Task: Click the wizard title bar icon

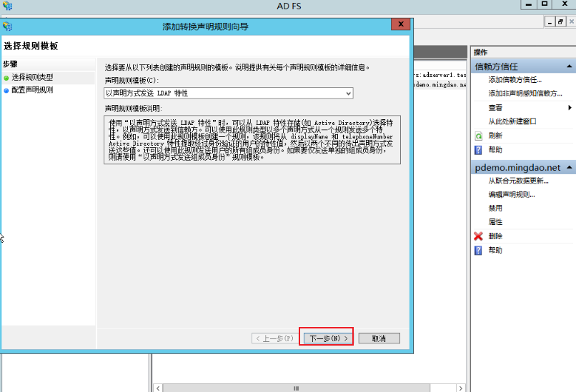Action: pyautogui.click(x=8, y=26)
